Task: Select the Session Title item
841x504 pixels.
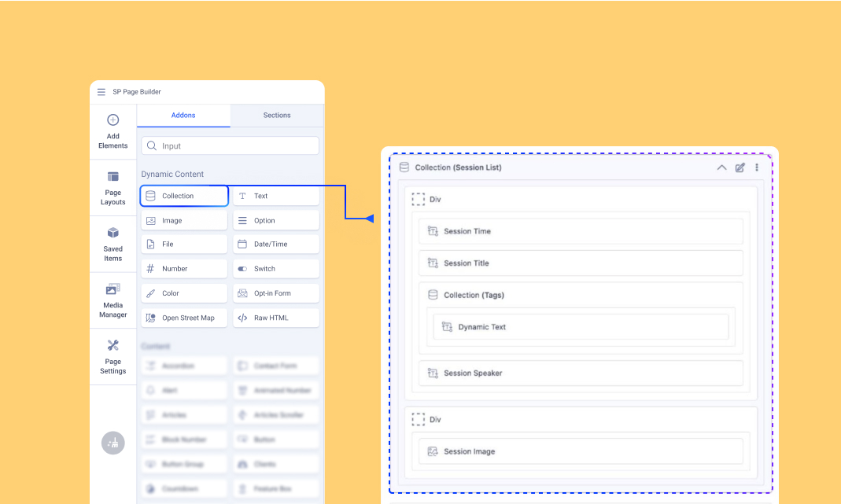Action: [x=581, y=263]
